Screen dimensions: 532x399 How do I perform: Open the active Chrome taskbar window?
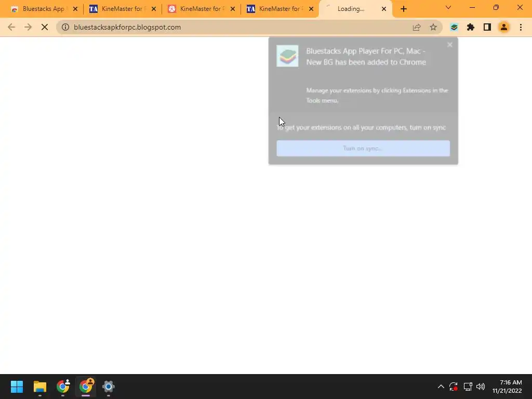[86, 387]
